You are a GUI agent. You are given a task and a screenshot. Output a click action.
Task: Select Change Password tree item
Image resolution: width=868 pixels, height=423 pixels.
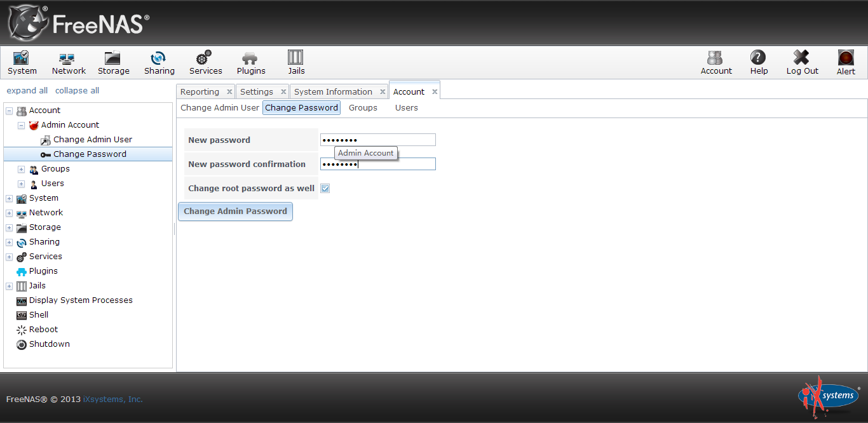90,154
